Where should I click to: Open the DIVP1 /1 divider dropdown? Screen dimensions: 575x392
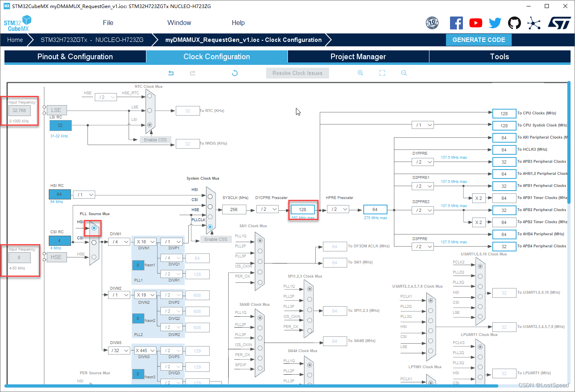[x=171, y=242]
